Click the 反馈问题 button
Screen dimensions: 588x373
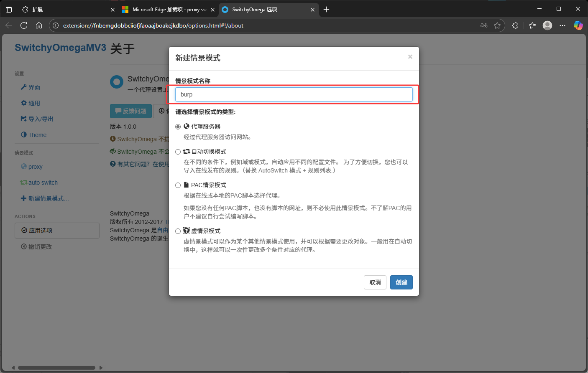tap(130, 111)
